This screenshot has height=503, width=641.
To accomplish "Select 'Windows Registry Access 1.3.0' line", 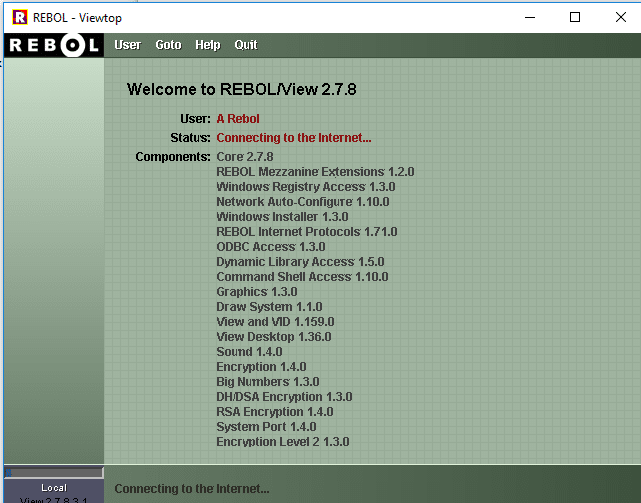I will click(x=306, y=187).
